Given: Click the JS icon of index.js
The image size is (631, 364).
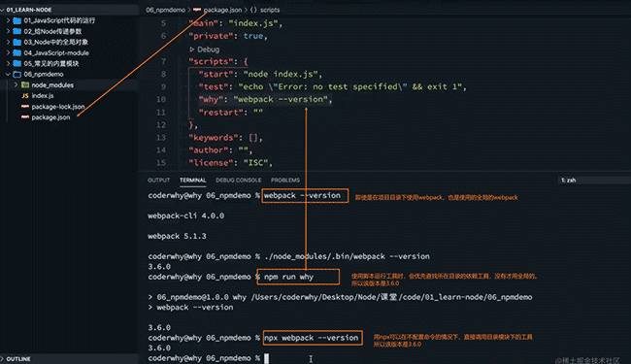Looking at the screenshot, I should point(25,96).
